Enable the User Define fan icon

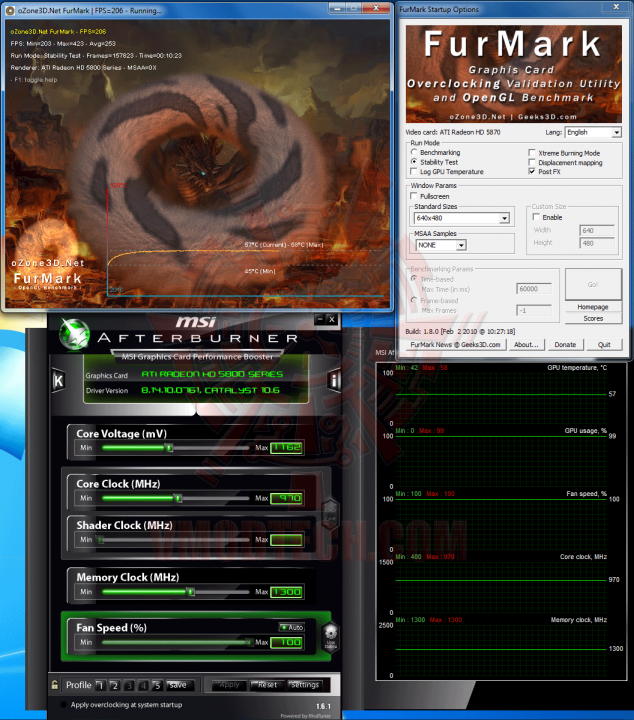point(331,638)
